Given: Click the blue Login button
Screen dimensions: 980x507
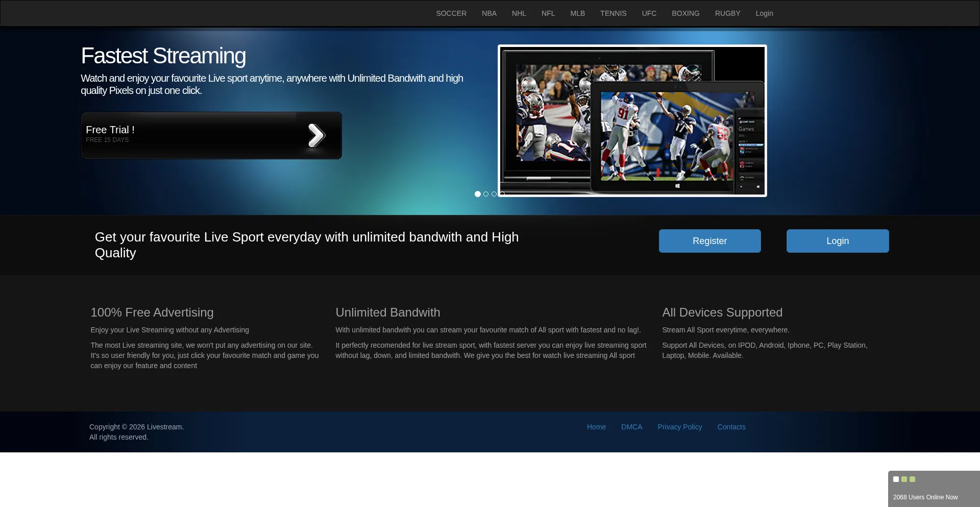Looking at the screenshot, I should coord(838,241).
